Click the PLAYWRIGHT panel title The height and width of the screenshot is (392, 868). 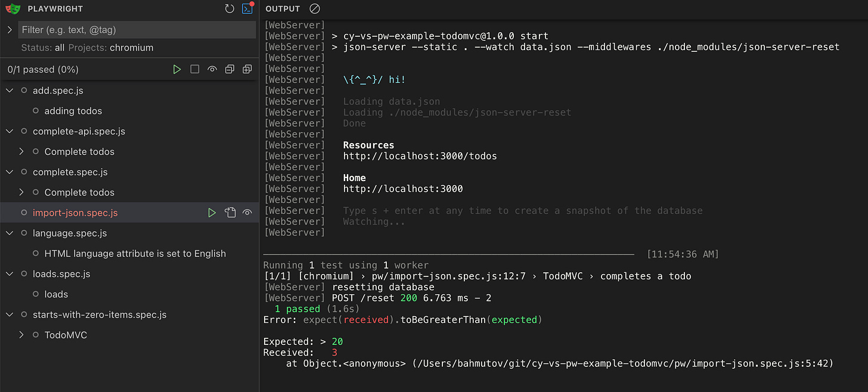tap(55, 9)
